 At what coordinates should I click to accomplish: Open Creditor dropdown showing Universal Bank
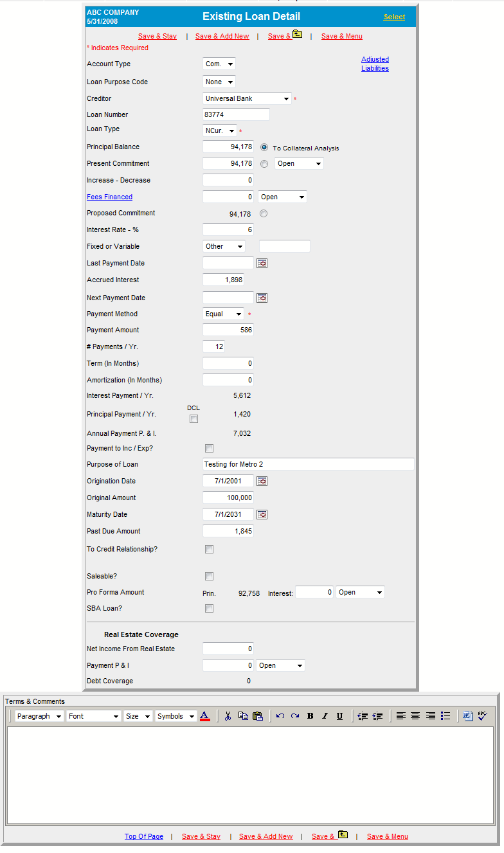[x=247, y=98]
